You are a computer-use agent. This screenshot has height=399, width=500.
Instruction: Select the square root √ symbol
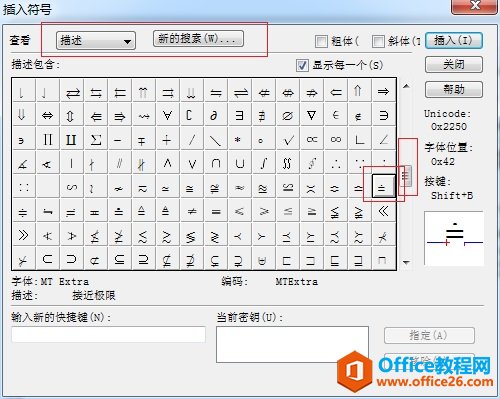(x=287, y=139)
